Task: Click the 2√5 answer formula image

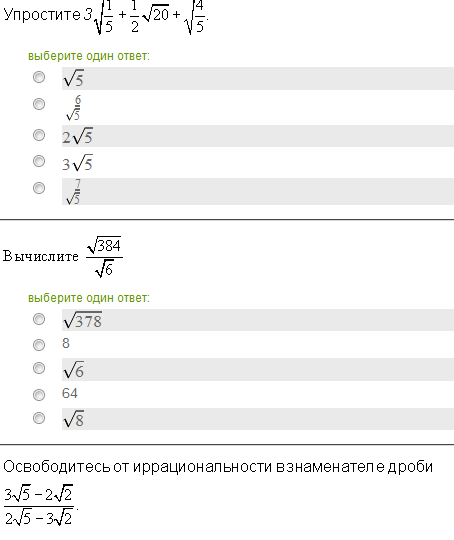Action: point(78,136)
